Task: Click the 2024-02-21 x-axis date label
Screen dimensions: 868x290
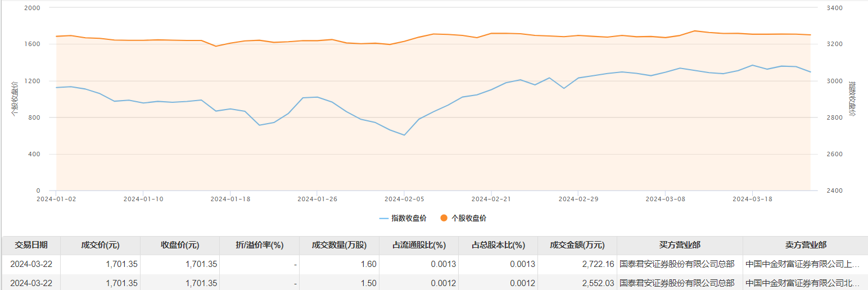Action: click(491, 198)
